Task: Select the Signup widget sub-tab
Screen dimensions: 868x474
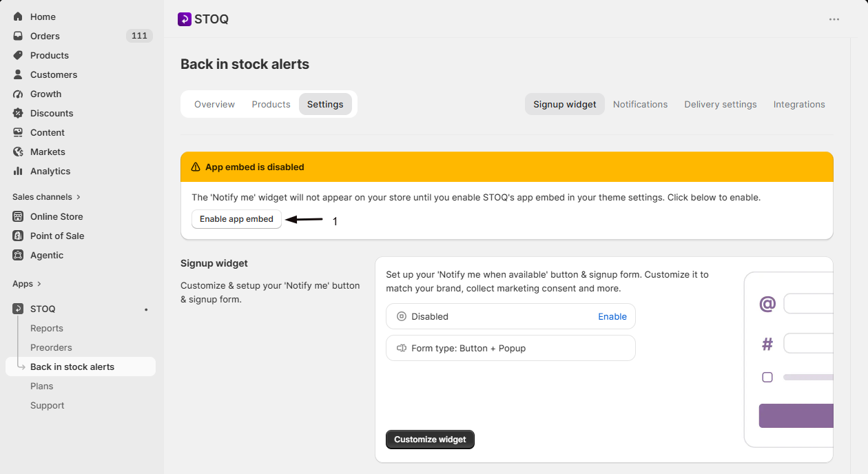Action: point(565,104)
